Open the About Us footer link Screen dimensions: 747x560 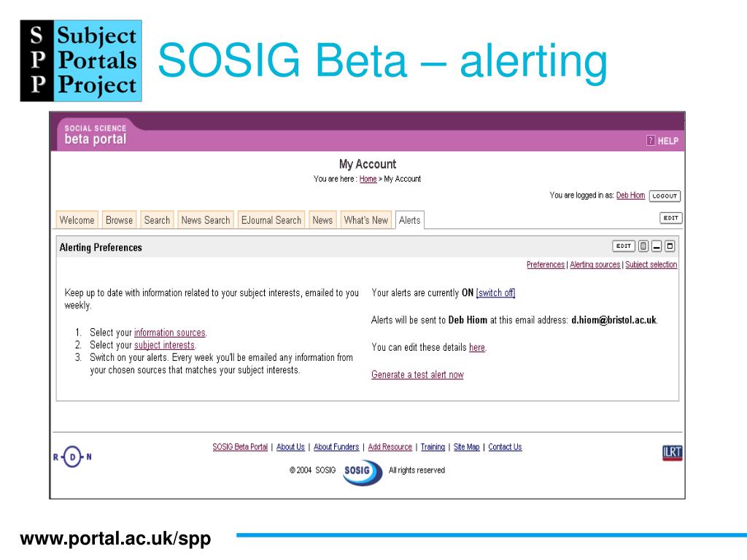point(290,447)
